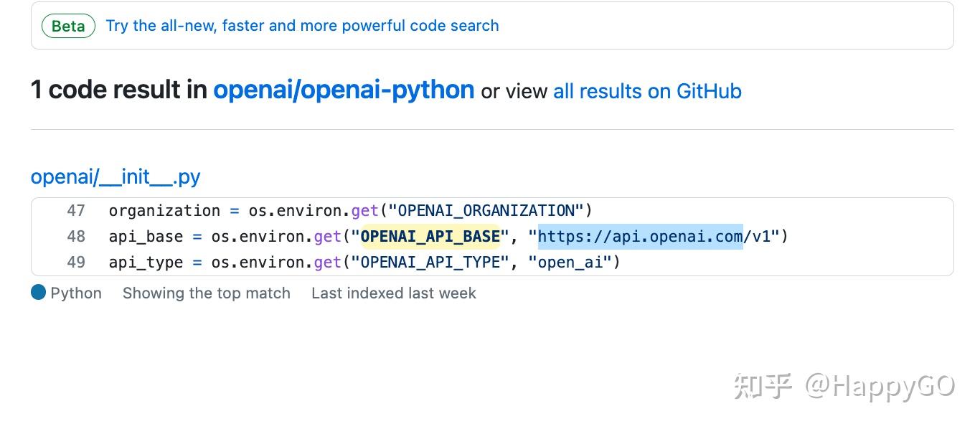Click the selected https://api.openai.com URL text
Viewport: 980px width, 429px height.
(x=640, y=237)
